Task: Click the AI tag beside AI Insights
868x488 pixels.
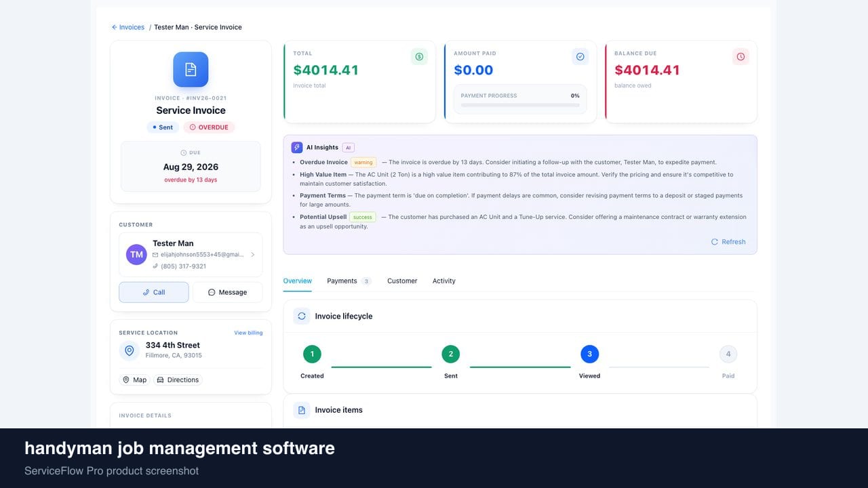Action: 348,148
